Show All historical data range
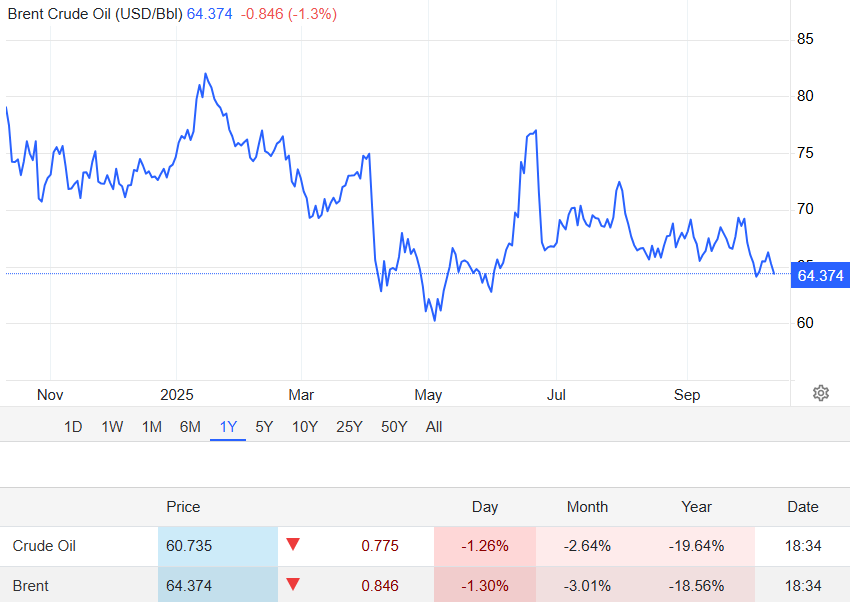 coord(434,427)
